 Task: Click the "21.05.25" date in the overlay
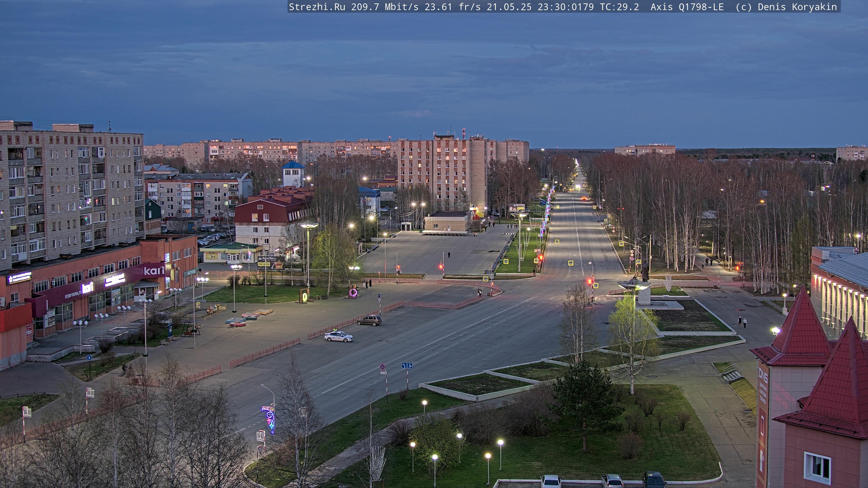point(509,7)
